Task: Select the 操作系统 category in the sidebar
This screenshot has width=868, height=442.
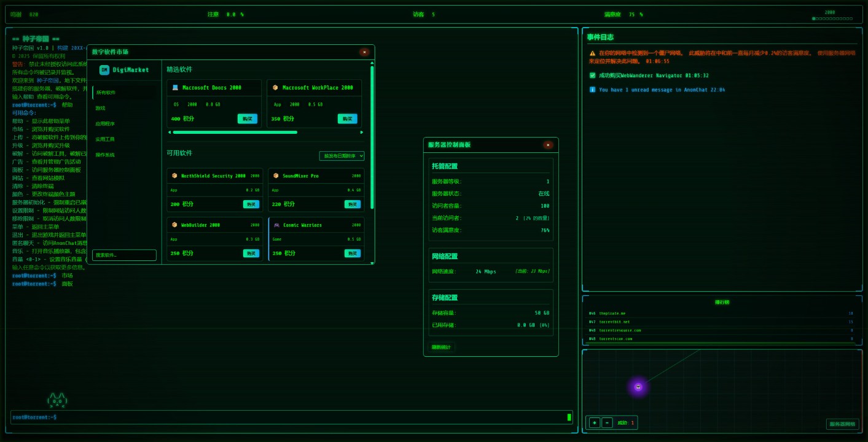Action: coord(104,155)
